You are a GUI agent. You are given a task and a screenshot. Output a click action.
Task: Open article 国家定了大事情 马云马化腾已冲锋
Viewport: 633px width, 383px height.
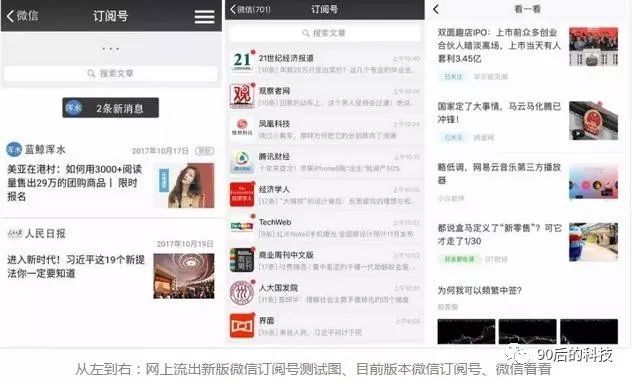pyautogui.click(x=499, y=113)
